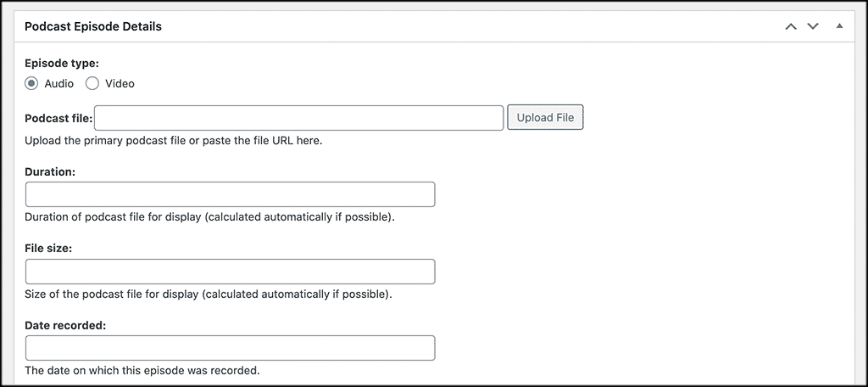
Task: Click the 'Size of the podcast file' description
Action: point(209,294)
